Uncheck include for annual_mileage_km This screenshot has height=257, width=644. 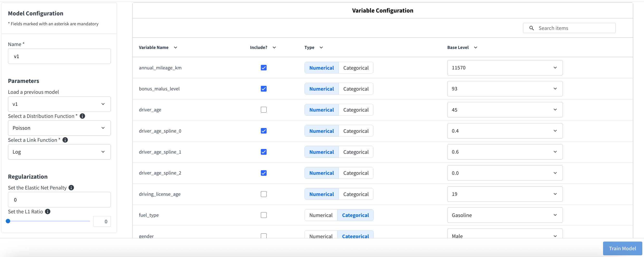click(263, 68)
